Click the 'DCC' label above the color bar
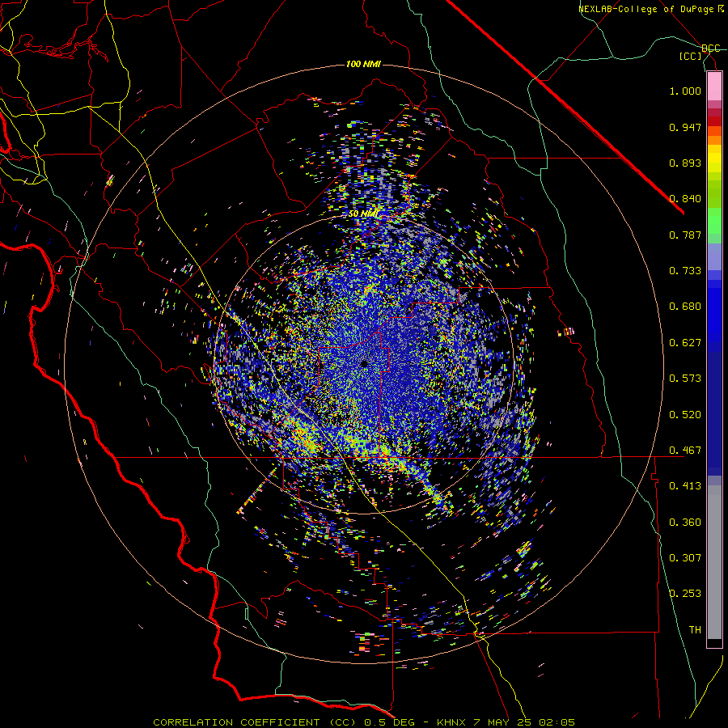The width and height of the screenshot is (728, 728). (711, 49)
